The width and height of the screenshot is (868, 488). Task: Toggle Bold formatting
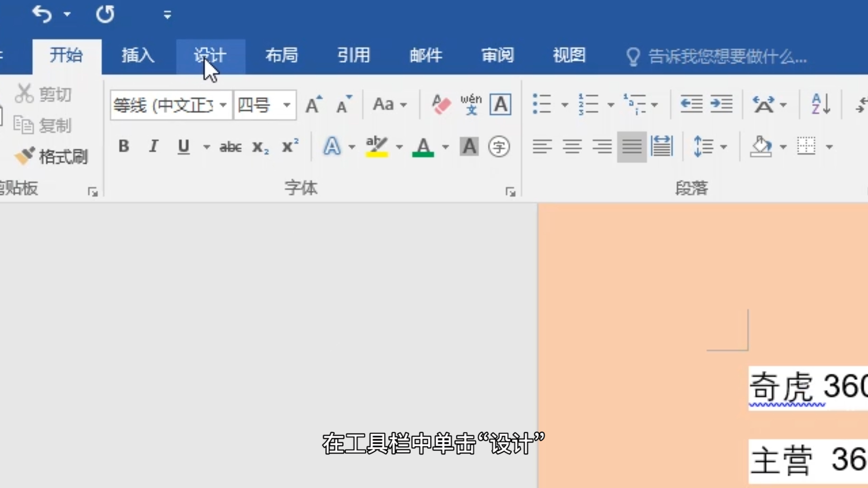coord(123,146)
